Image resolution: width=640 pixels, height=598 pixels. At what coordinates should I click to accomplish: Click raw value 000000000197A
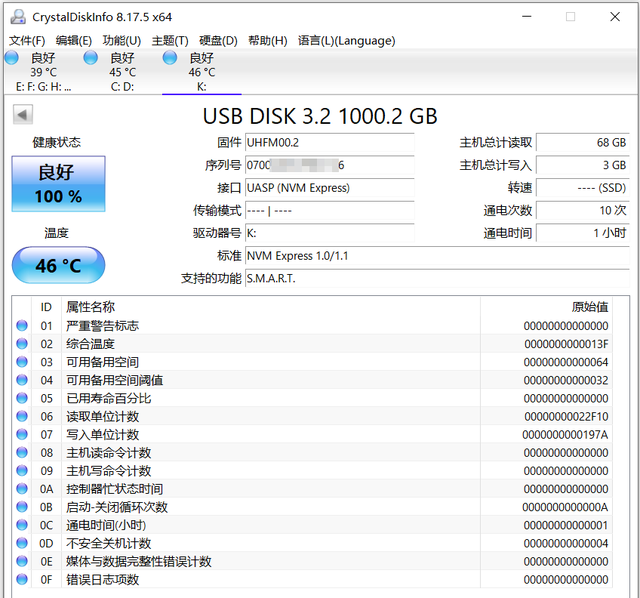[565, 435]
